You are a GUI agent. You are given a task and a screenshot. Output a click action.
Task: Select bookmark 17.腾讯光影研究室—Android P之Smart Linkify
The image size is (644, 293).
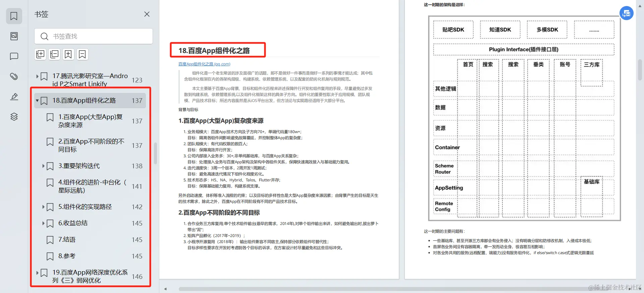tap(90, 80)
